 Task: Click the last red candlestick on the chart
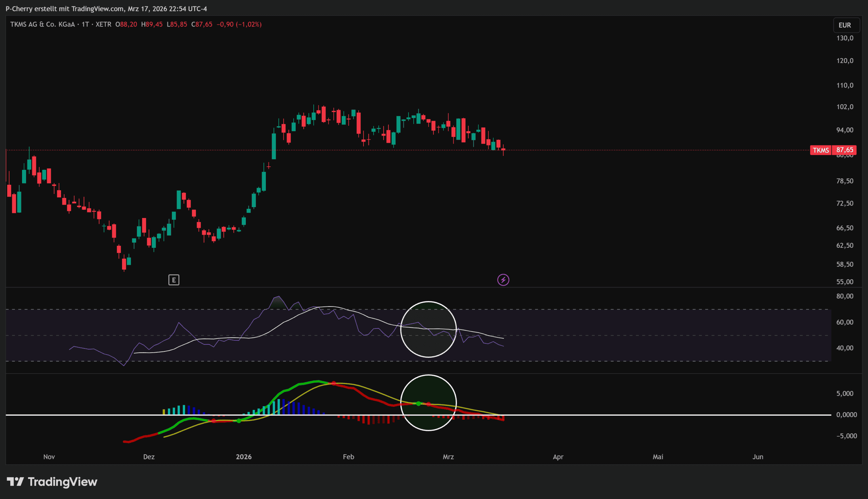click(x=503, y=149)
